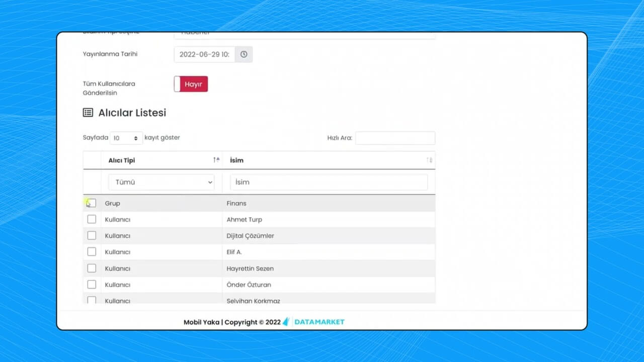Image resolution: width=644 pixels, height=362 pixels.
Task: Enable checkbox for Elif A.
Action: (x=92, y=251)
